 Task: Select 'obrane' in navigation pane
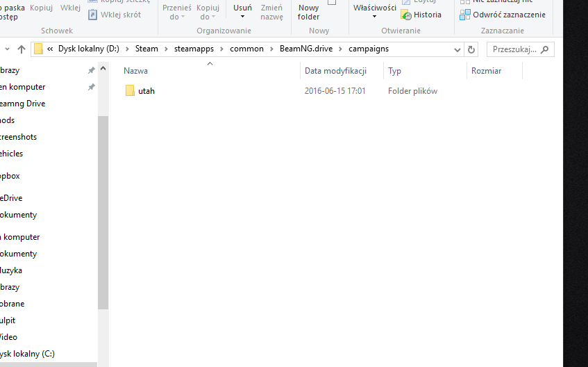[x=12, y=304]
